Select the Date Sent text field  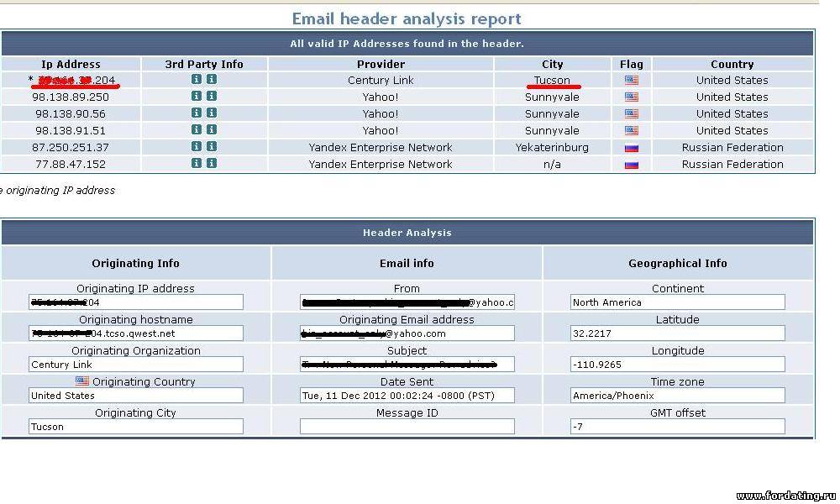407,396
